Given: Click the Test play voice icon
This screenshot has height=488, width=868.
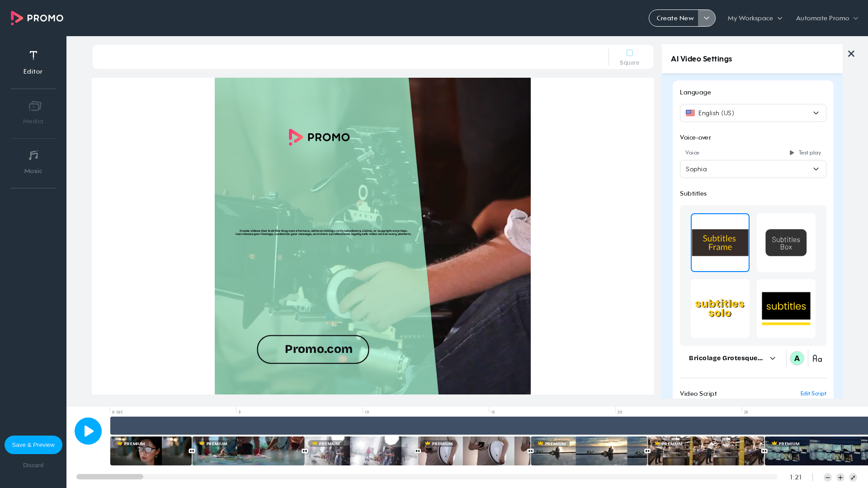Looking at the screenshot, I should pyautogui.click(x=792, y=153).
